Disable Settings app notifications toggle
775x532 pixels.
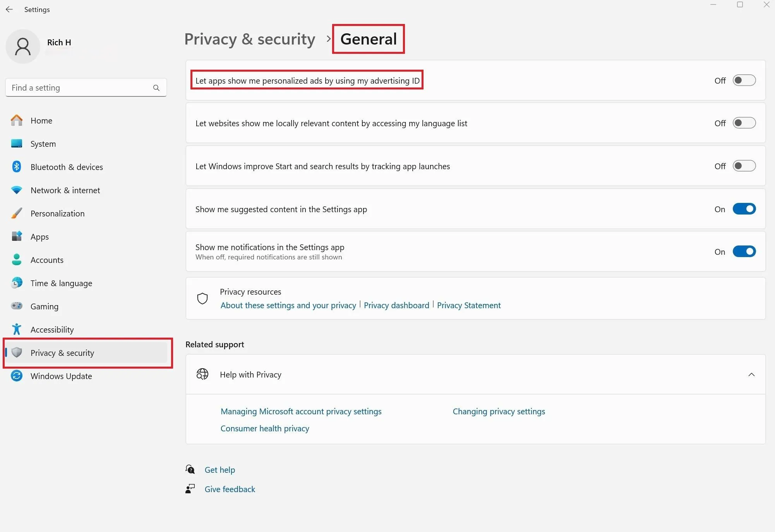coord(744,252)
